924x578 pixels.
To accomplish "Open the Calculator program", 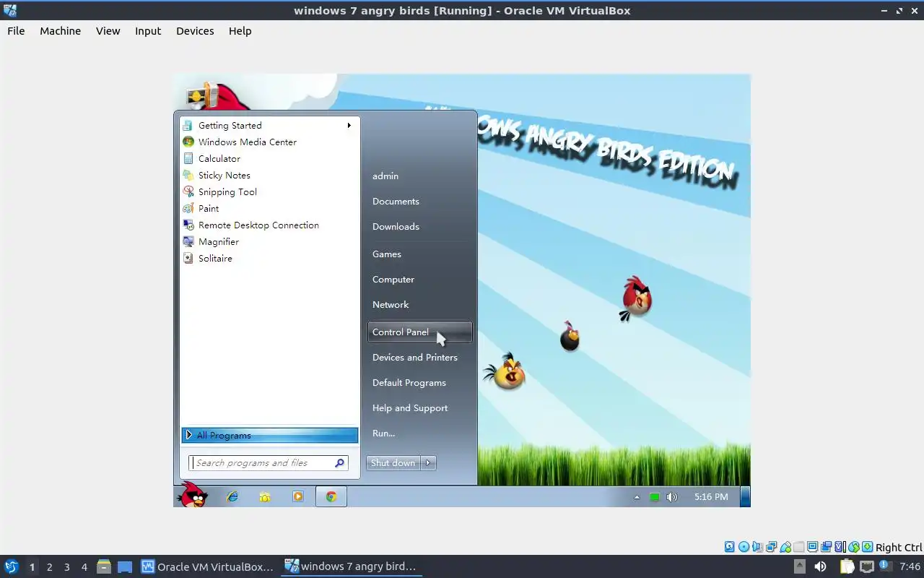I will point(269,158).
